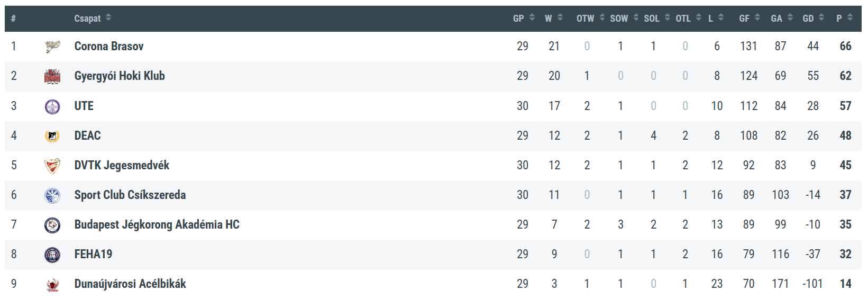The width and height of the screenshot is (868, 299).
Task: Sort by the OTW column header
Action: (590, 19)
